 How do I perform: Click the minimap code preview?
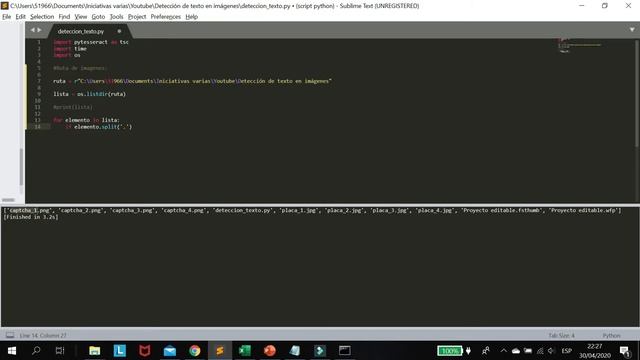[x=580, y=46]
